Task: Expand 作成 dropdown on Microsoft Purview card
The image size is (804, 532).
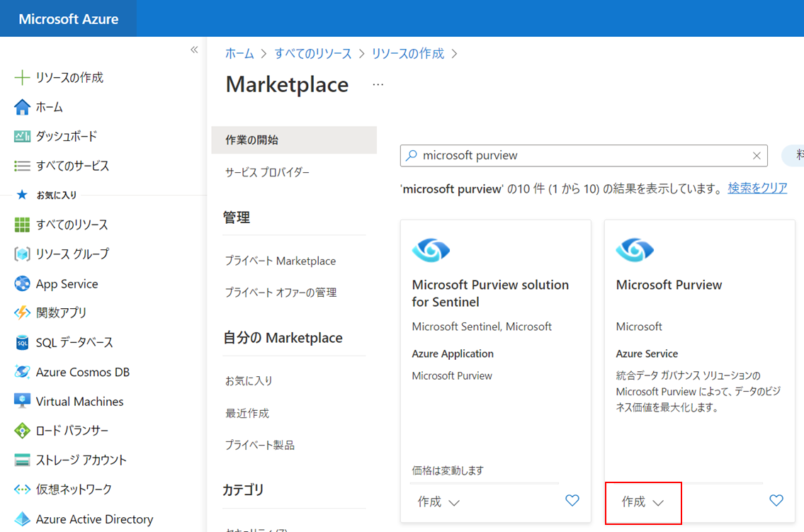Action: click(x=642, y=502)
